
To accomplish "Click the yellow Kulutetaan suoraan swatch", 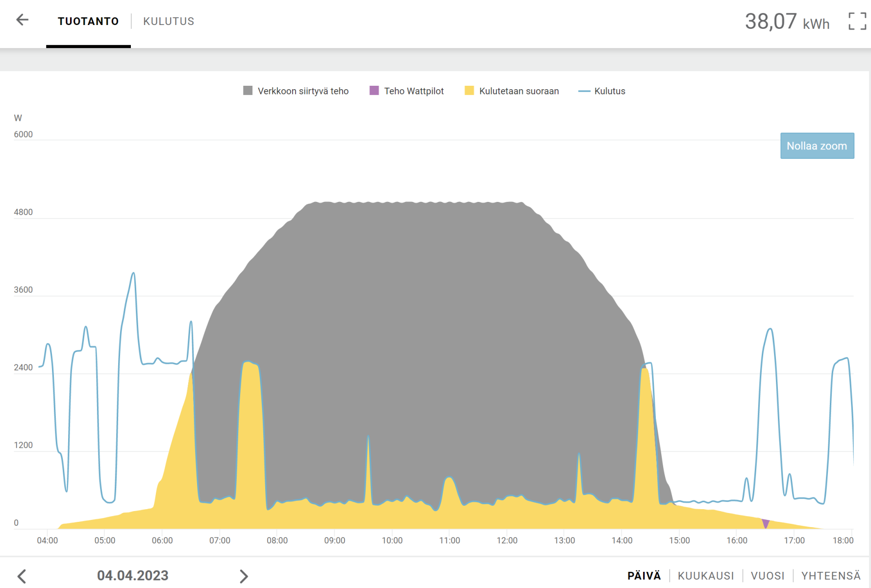I will (x=469, y=91).
